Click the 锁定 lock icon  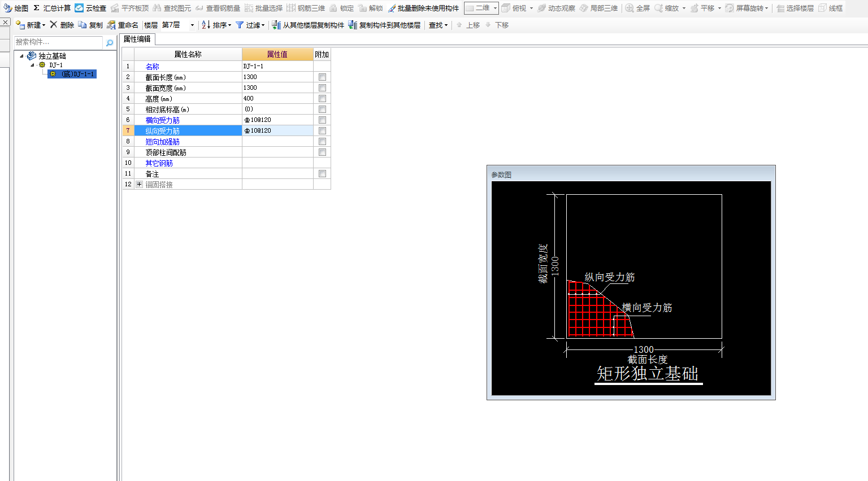(x=333, y=8)
